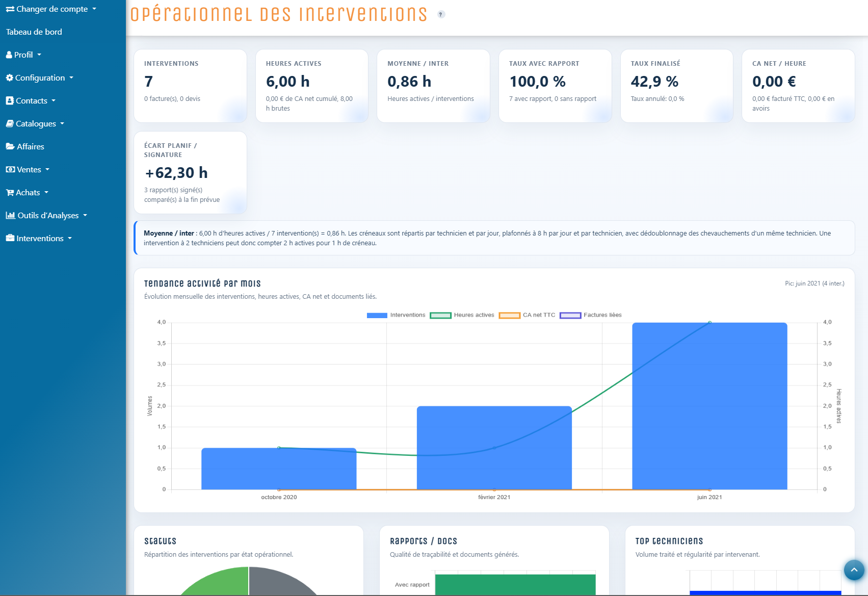Click the Taux finalisé KPI card

pos(676,86)
